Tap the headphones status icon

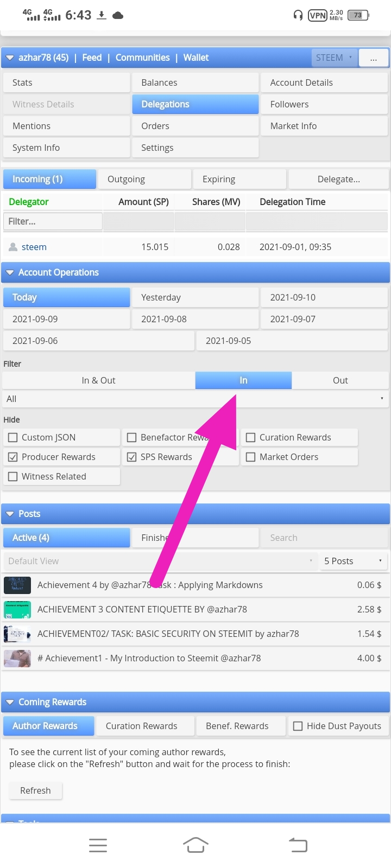[x=298, y=15]
